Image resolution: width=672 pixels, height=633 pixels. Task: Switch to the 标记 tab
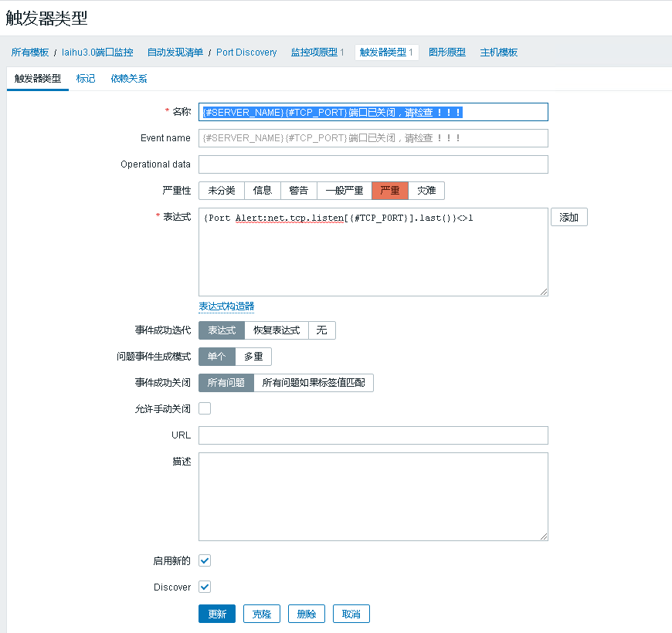86,79
